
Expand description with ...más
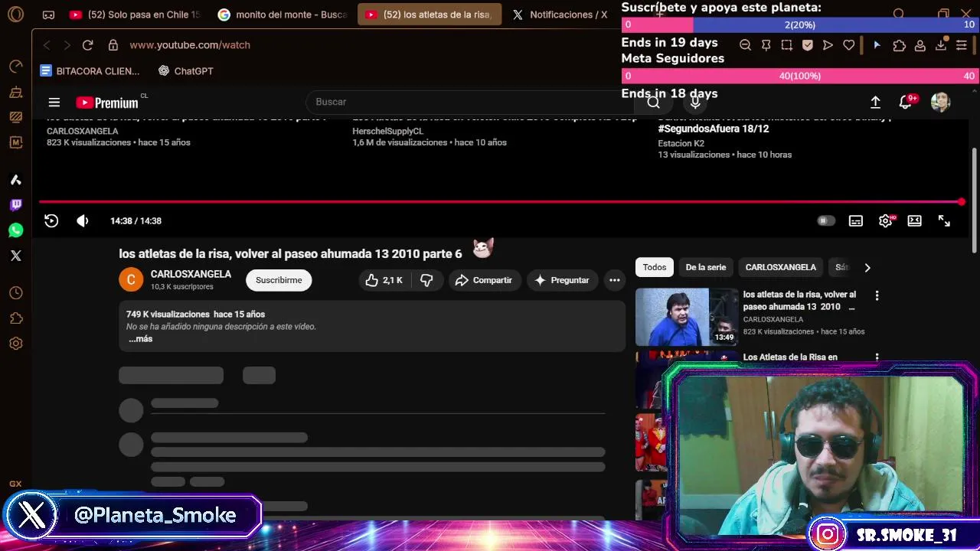[141, 339]
